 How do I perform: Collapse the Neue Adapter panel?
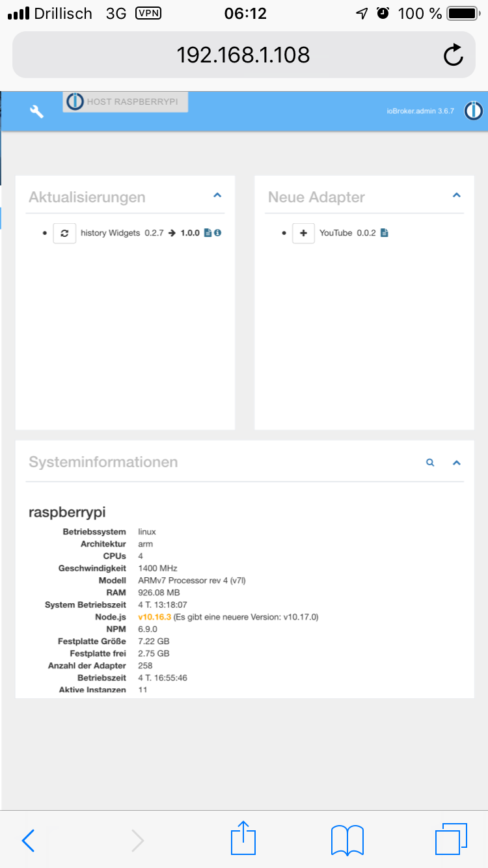456,195
